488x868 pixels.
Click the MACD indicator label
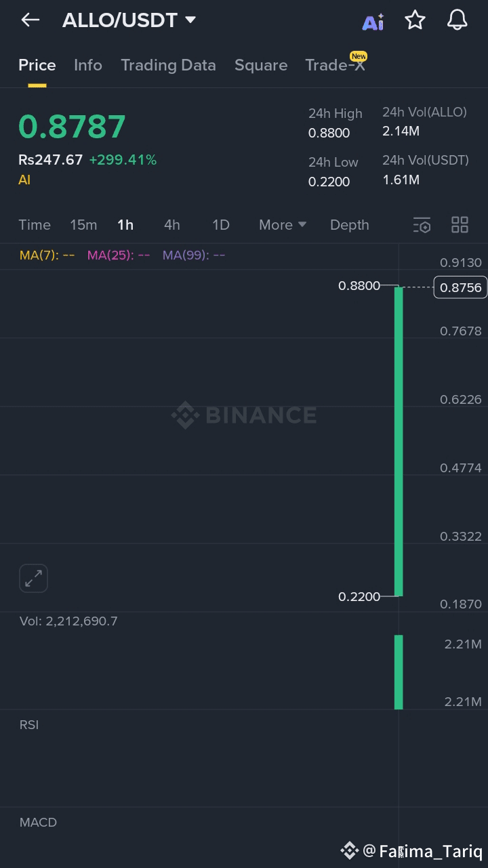38,823
